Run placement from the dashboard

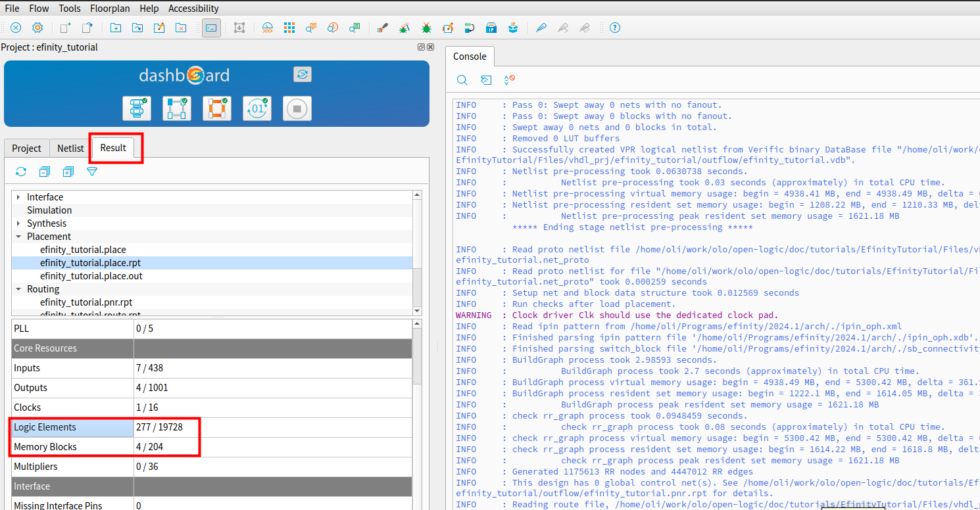177,108
